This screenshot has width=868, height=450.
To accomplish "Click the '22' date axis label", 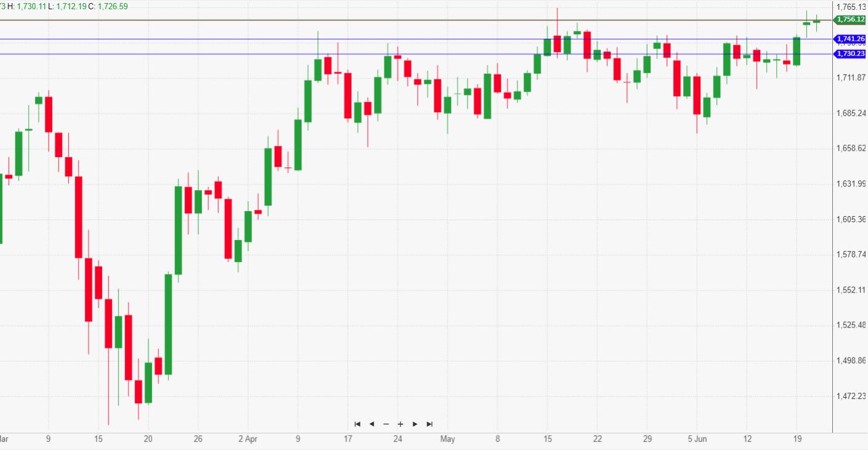I will (597, 440).
